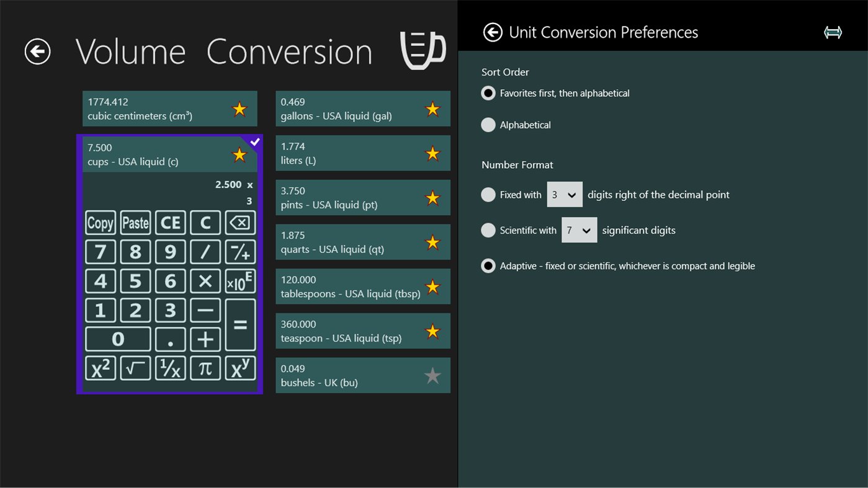Click the square root button on the calculator
868x488 pixels.
(x=135, y=368)
